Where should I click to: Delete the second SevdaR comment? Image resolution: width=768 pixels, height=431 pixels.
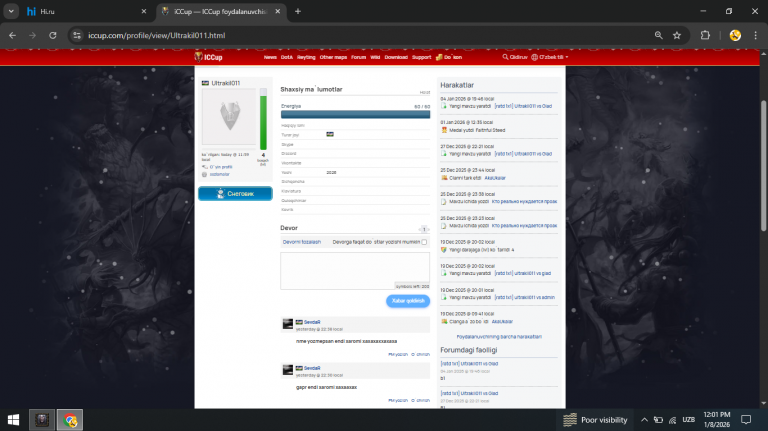click(421, 400)
